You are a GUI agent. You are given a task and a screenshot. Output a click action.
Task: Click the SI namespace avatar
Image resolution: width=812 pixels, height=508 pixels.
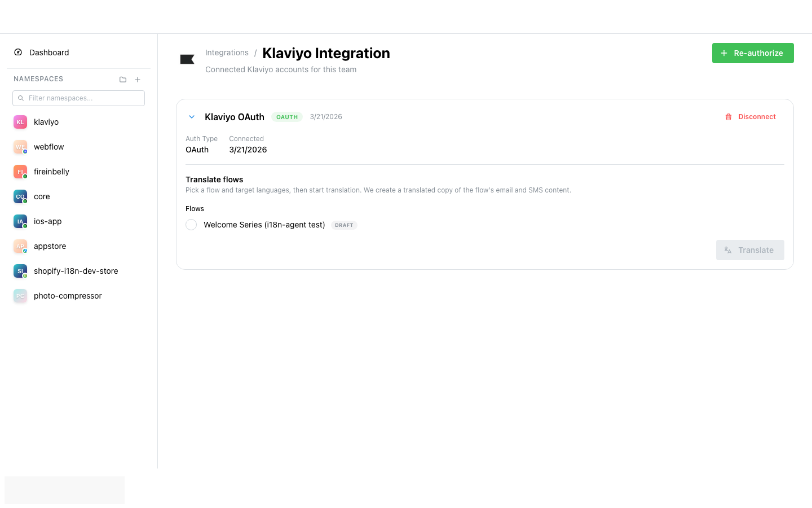20,271
